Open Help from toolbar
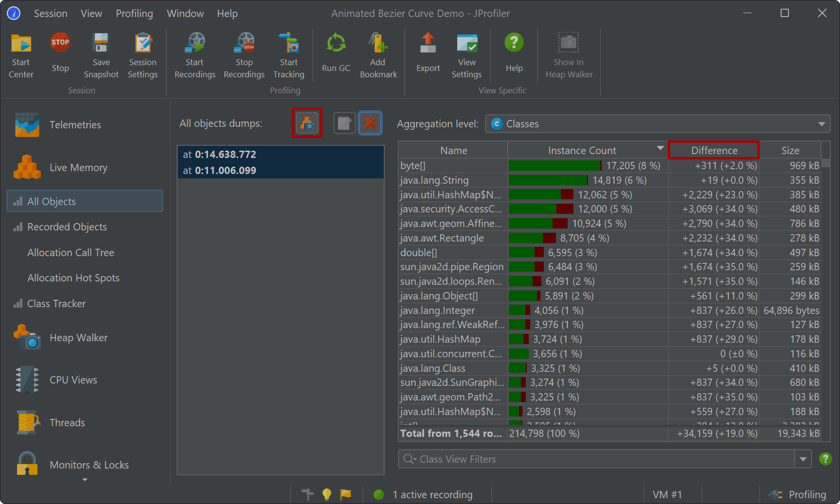Image resolution: width=840 pixels, height=504 pixels. (x=514, y=52)
